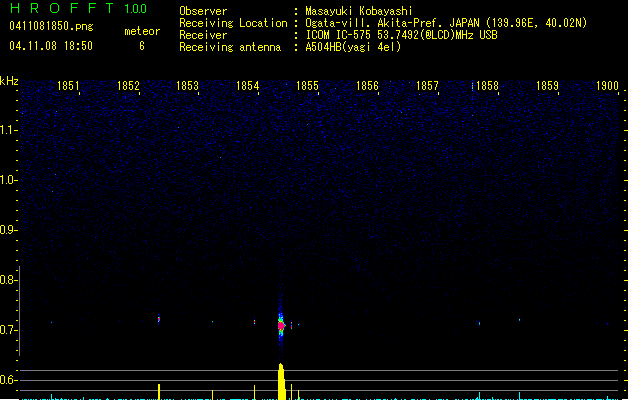Image resolution: width=629 pixels, height=400 pixels.
Task: Click the 1.1 kHz frequency axis label
Action: point(8,130)
